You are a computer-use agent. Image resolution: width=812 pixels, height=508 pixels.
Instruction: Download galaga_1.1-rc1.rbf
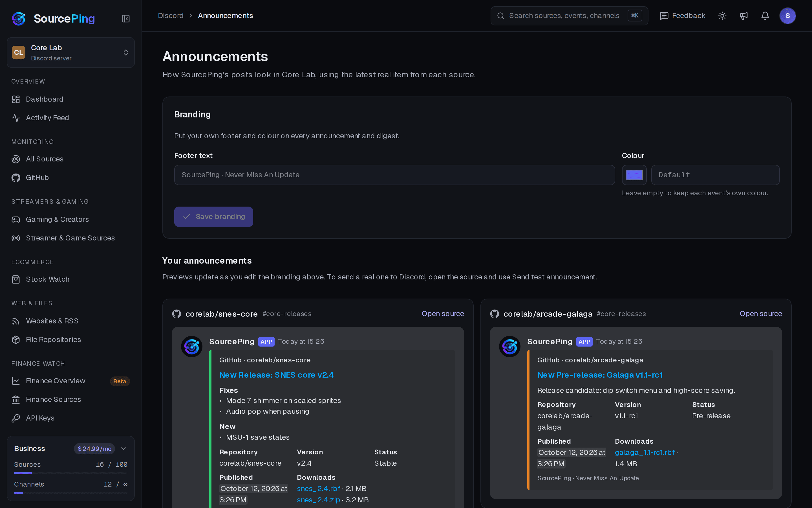click(645, 453)
